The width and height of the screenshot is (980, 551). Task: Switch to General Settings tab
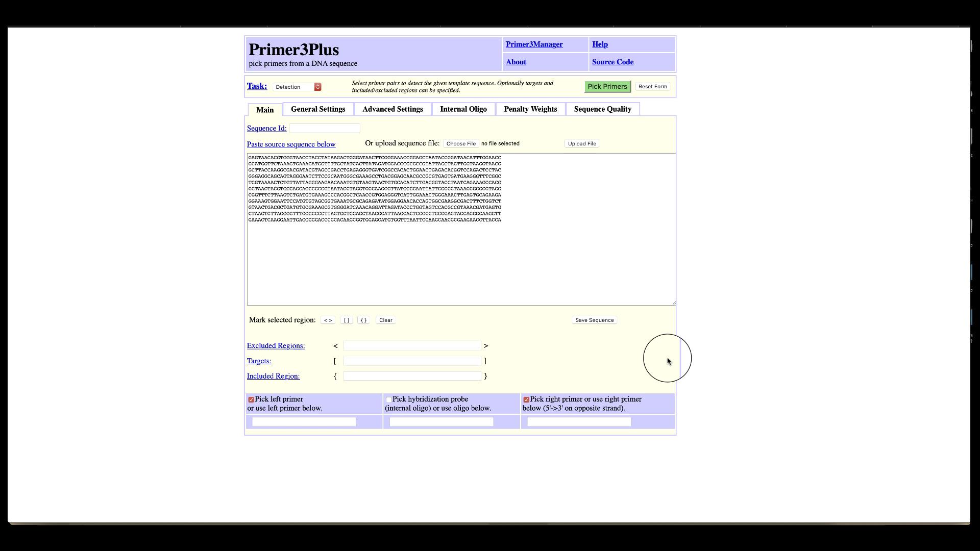pyautogui.click(x=318, y=109)
